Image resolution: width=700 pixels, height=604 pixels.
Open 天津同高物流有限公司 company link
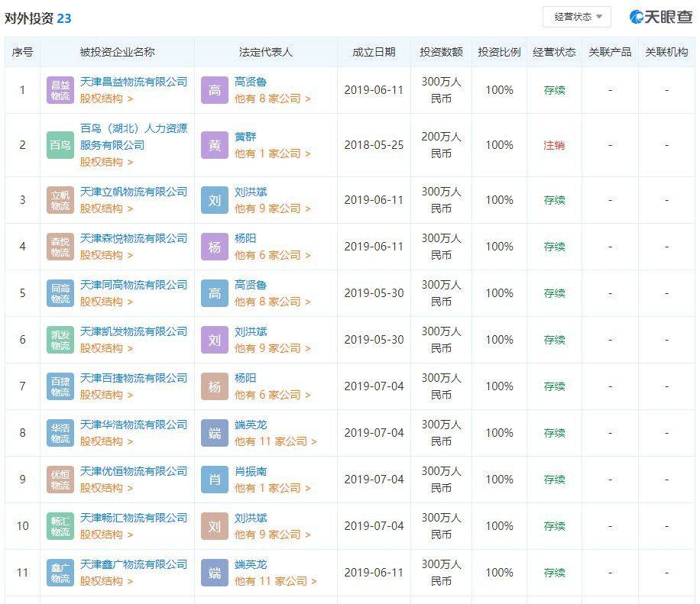134,285
